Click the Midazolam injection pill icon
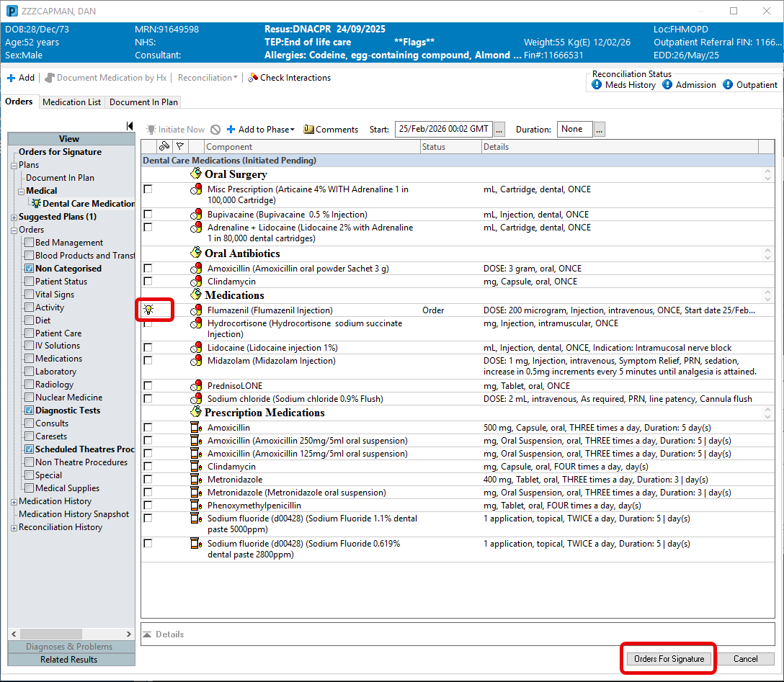The height and width of the screenshot is (682, 784). point(196,360)
